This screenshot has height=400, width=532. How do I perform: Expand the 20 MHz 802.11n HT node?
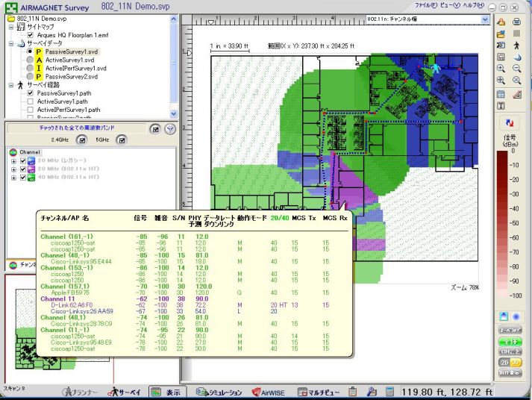pos(13,169)
